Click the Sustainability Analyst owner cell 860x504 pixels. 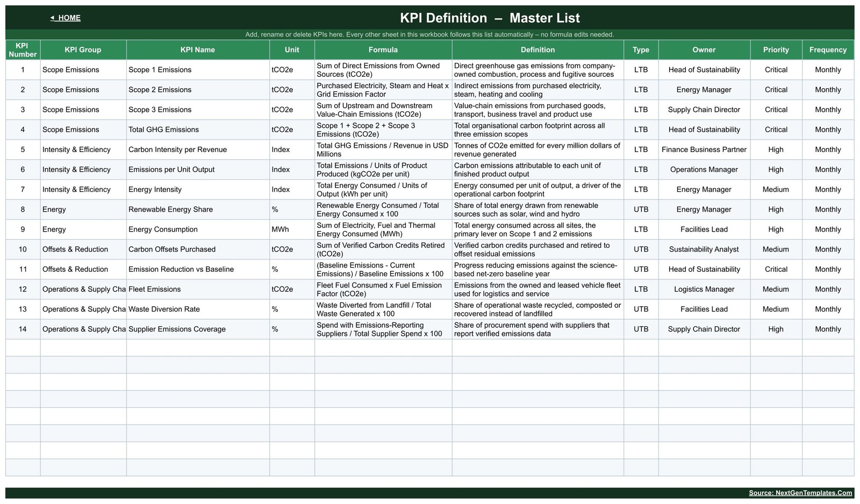click(x=704, y=249)
